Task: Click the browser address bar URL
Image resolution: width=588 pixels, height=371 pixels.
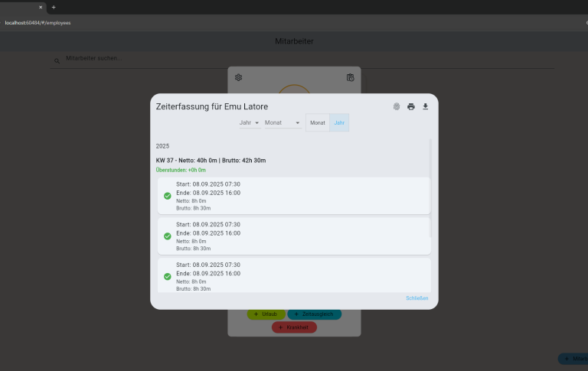Action: point(38,23)
